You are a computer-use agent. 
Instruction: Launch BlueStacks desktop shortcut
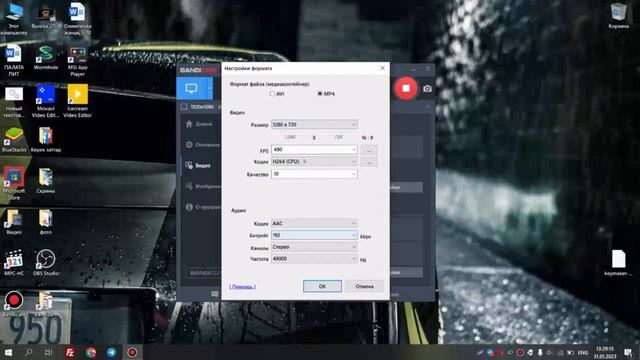[x=14, y=140]
